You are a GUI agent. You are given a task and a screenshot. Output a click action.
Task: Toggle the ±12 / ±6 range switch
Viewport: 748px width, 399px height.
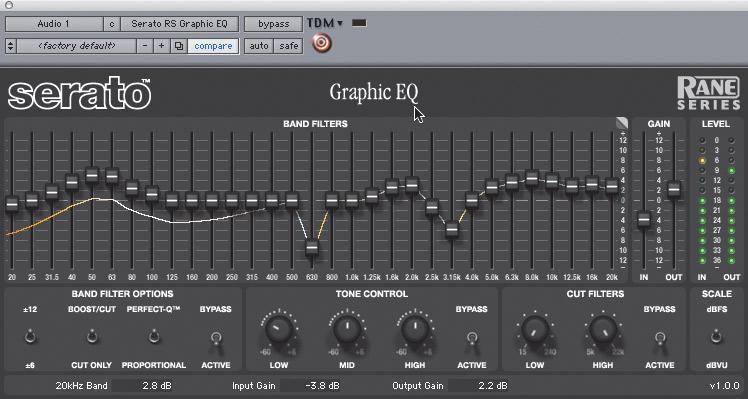pos(30,337)
